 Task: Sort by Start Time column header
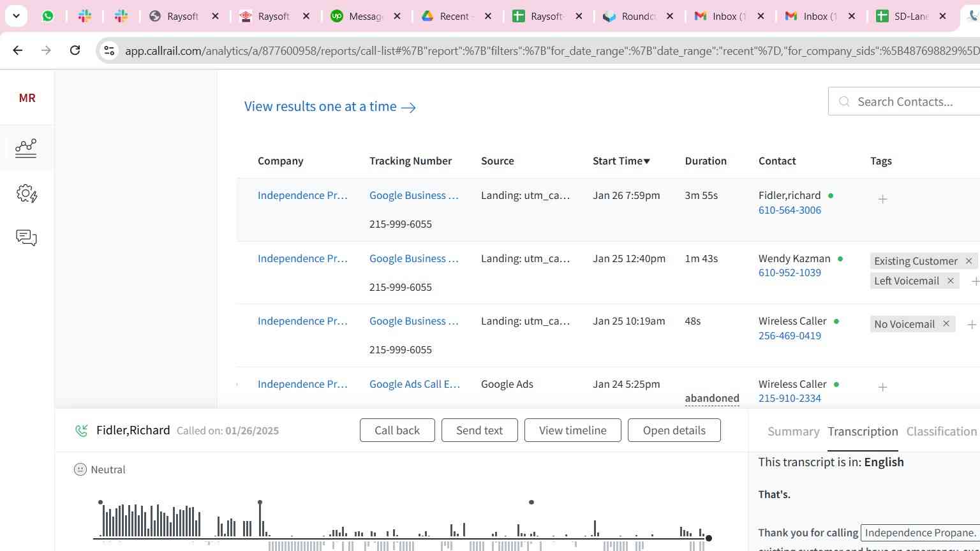pos(621,161)
